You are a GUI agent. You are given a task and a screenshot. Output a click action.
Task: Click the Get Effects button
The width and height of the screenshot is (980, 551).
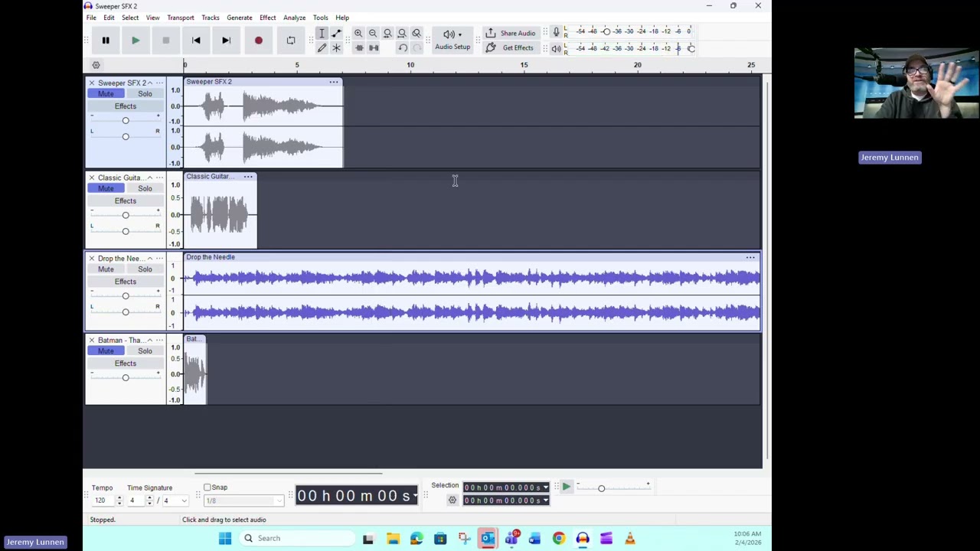[510, 48]
